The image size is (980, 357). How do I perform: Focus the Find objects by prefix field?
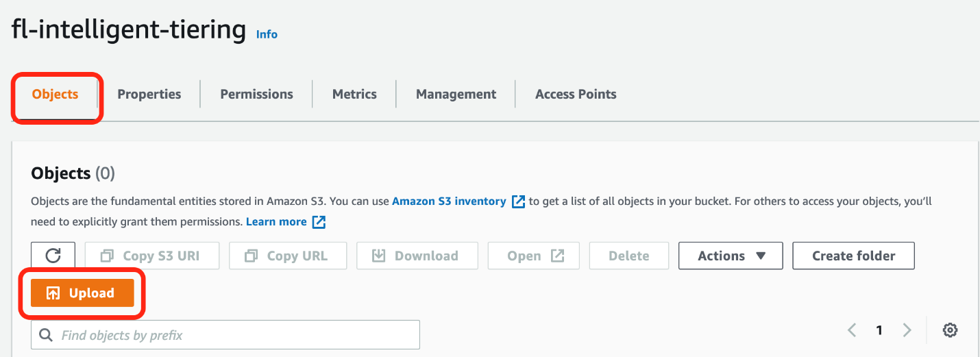[x=233, y=335]
